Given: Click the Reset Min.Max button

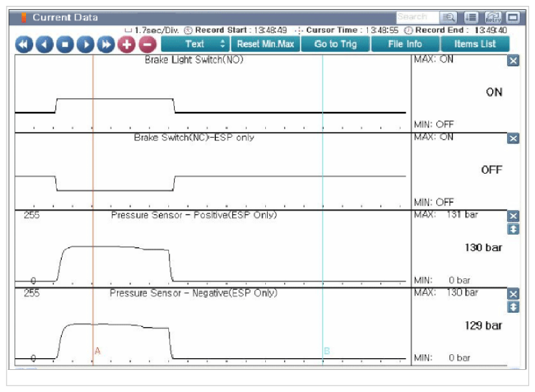Looking at the screenshot, I should click(x=265, y=44).
